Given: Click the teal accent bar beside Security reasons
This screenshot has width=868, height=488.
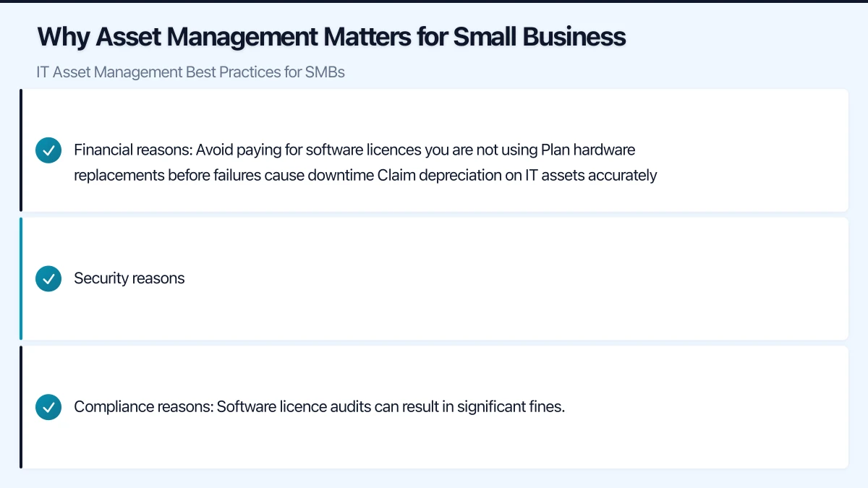Looking at the screenshot, I should point(22,278).
